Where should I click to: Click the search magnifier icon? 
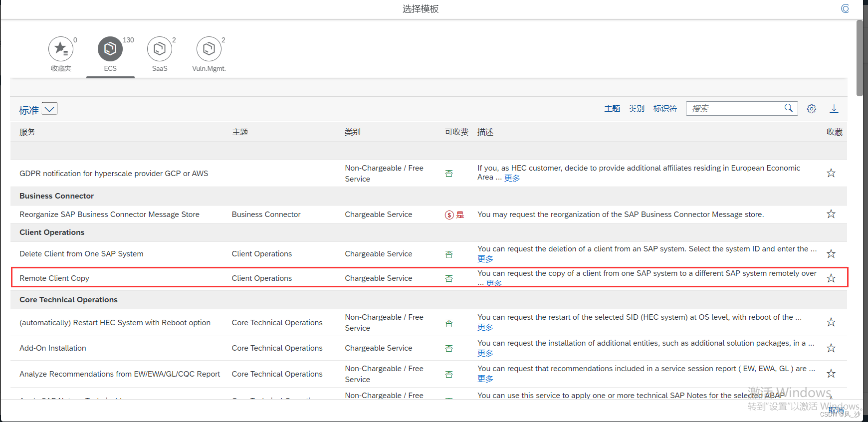coord(788,108)
